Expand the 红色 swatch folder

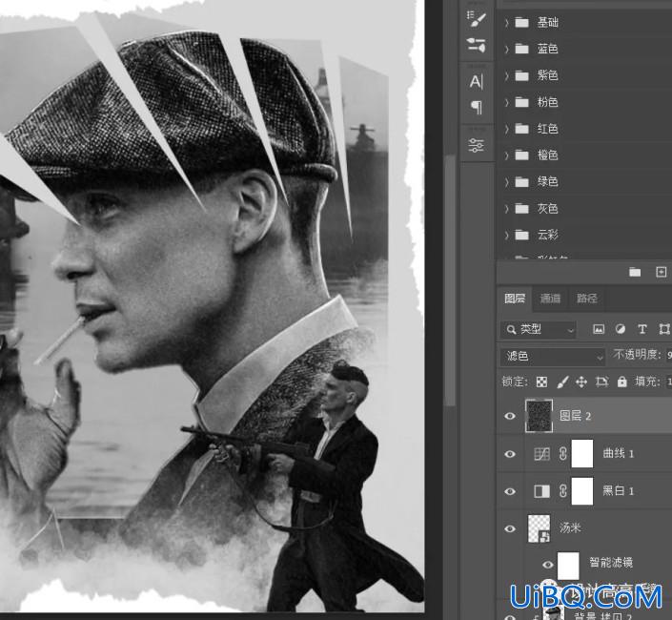[x=506, y=129]
